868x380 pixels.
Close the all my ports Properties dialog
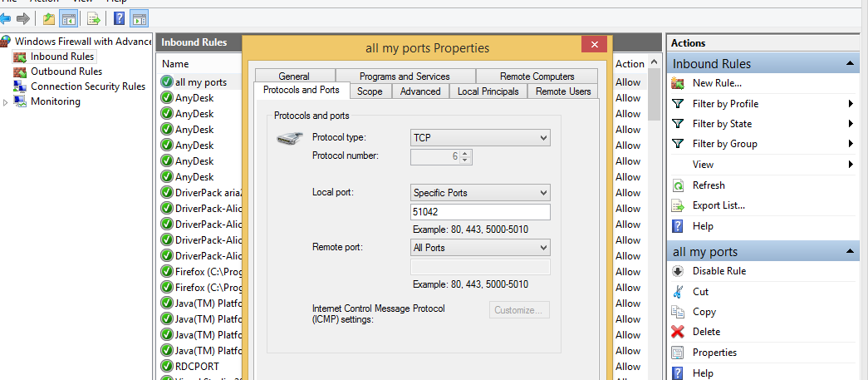pos(594,44)
